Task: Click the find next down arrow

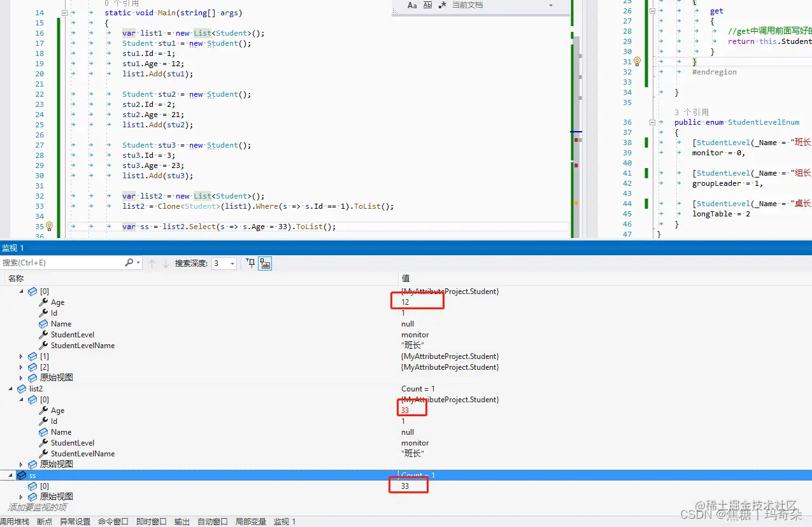Action: [x=166, y=263]
